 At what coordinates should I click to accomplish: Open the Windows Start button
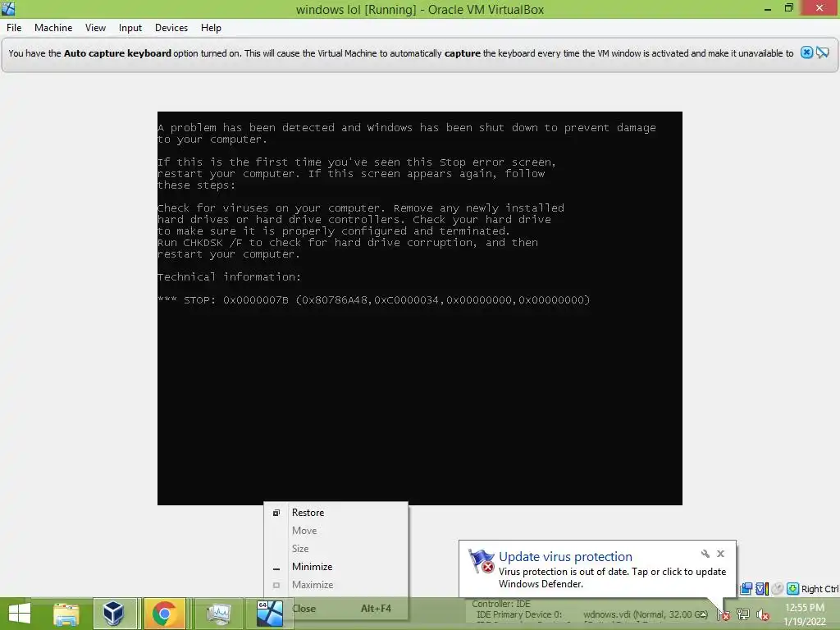(20, 614)
